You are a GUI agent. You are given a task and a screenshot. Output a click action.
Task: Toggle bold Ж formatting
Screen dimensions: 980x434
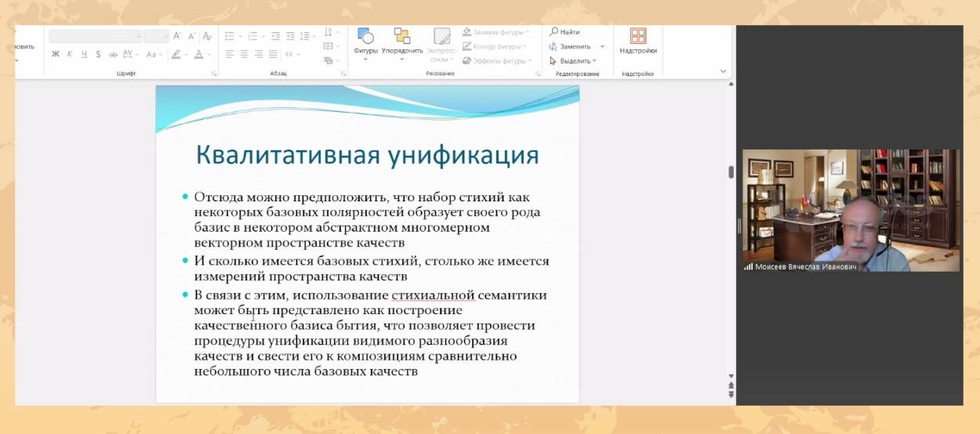tap(56, 54)
